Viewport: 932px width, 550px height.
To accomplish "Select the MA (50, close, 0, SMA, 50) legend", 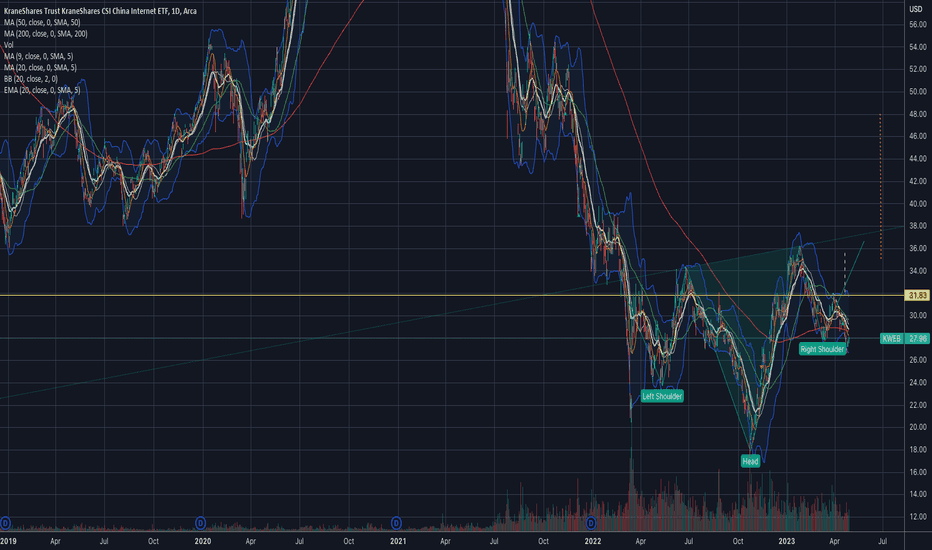I will click(x=42, y=22).
